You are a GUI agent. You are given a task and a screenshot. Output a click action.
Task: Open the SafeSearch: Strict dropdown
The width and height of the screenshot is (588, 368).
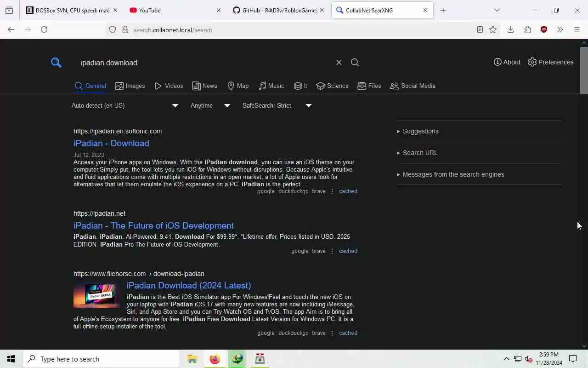click(x=277, y=105)
